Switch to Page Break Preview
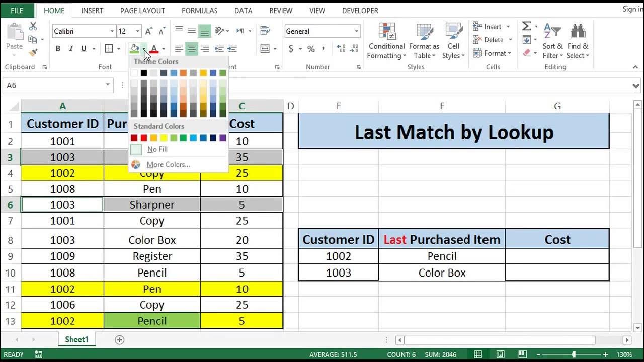Image resolution: width=644 pixels, height=362 pixels. (x=524, y=354)
